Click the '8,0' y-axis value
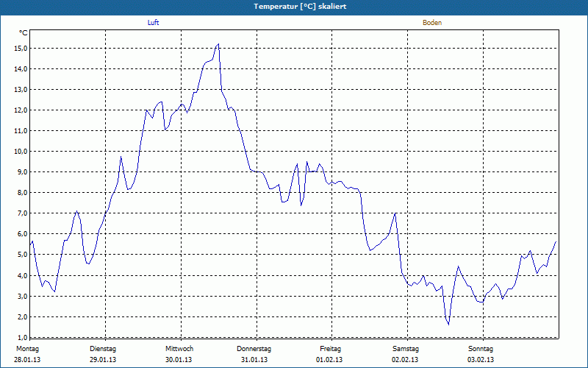The image size is (588, 368). tap(22, 193)
